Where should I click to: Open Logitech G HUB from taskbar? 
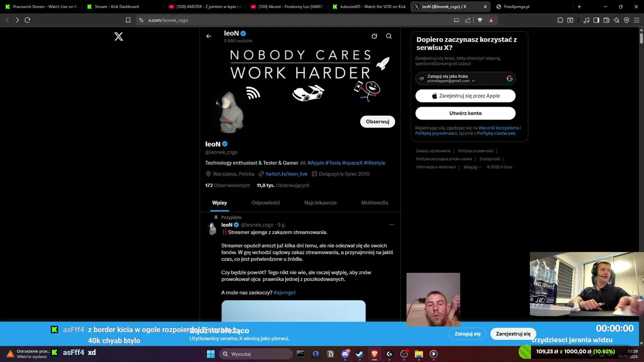click(389, 354)
